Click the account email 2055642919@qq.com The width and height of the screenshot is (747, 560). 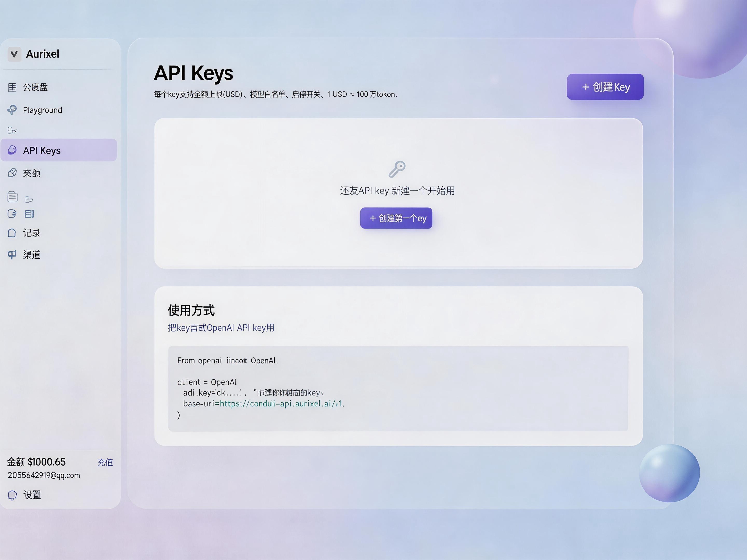point(44,475)
